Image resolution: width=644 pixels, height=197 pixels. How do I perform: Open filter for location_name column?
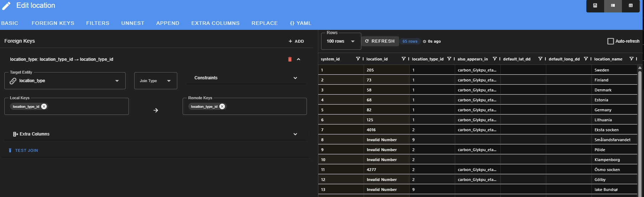point(631,59)
